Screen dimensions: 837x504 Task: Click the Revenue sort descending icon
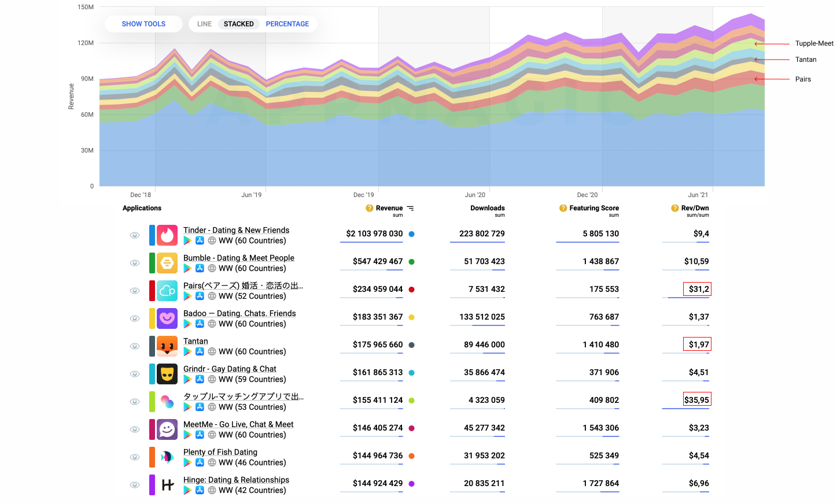(x=410, y=208)
